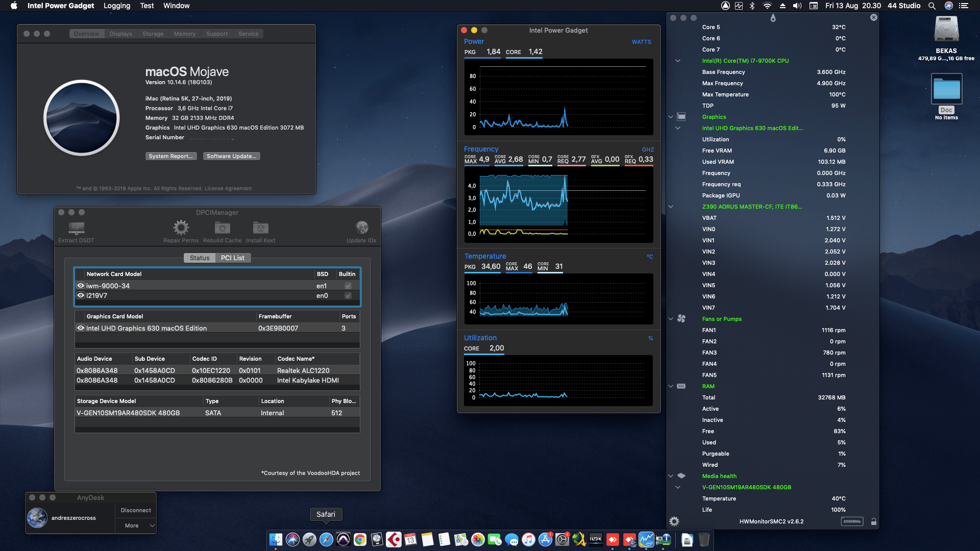Toggle Builtin checkbox for iwm-9000-34
Screen dimensions: 980x551
tap(348, 286)
